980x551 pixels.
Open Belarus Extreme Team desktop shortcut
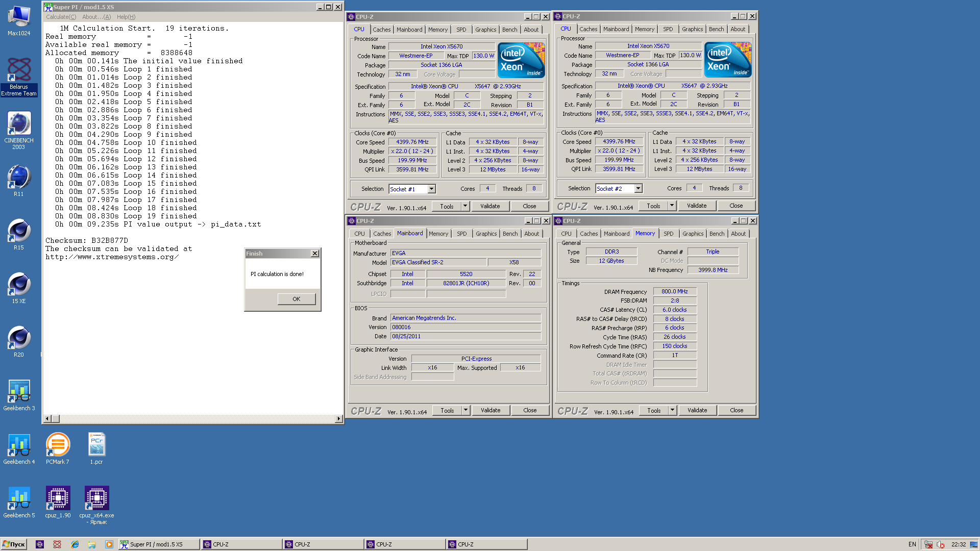click(19, 77)
